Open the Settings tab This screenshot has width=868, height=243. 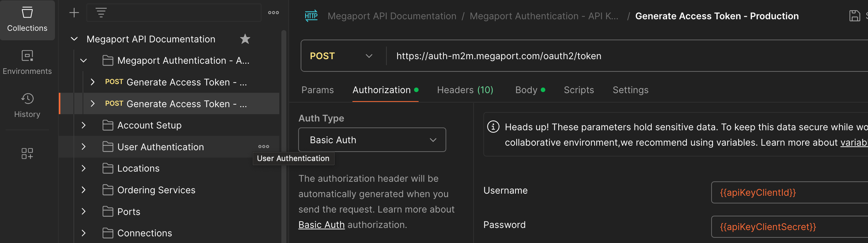[x=630, y=90]
